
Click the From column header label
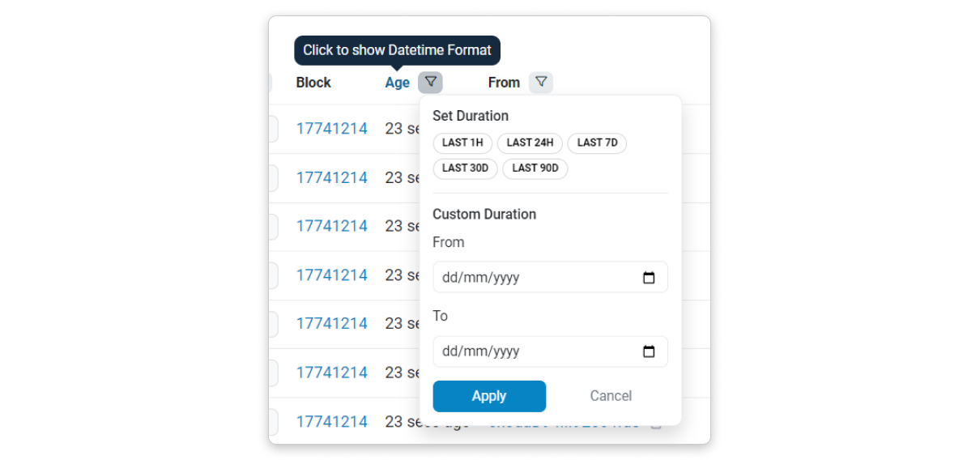coord(504,83)
